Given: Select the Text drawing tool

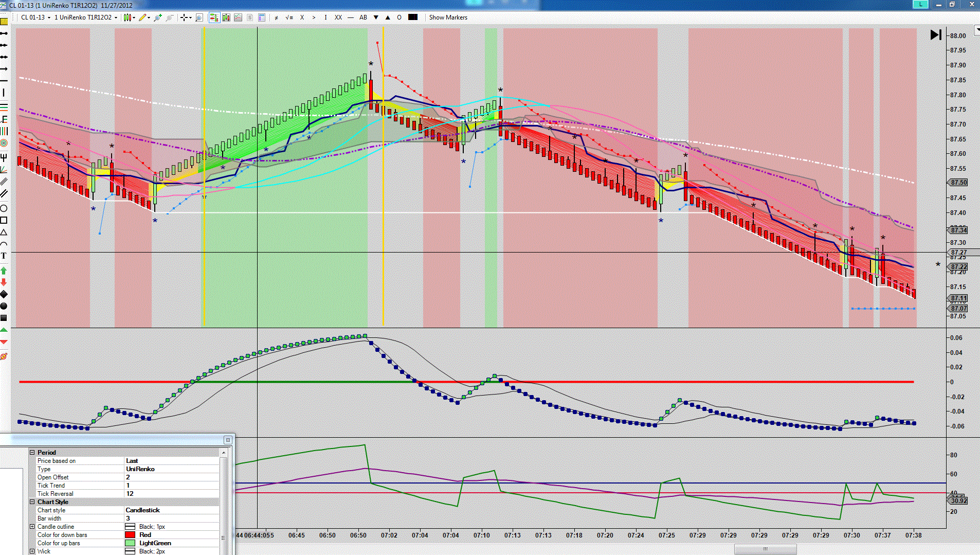Looking at the screenshot, I should point(4,256).
